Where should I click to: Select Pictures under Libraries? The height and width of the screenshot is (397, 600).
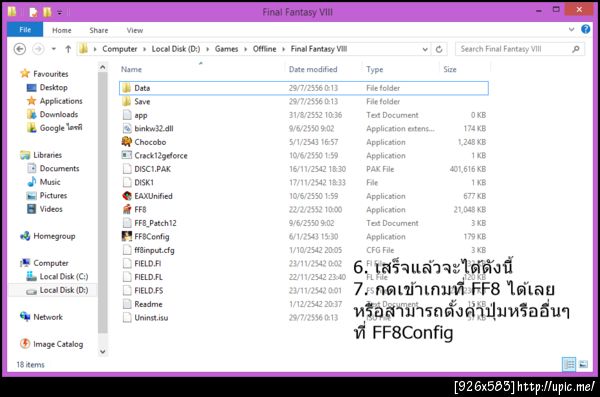pyautogui.click(x=53, y=195)
